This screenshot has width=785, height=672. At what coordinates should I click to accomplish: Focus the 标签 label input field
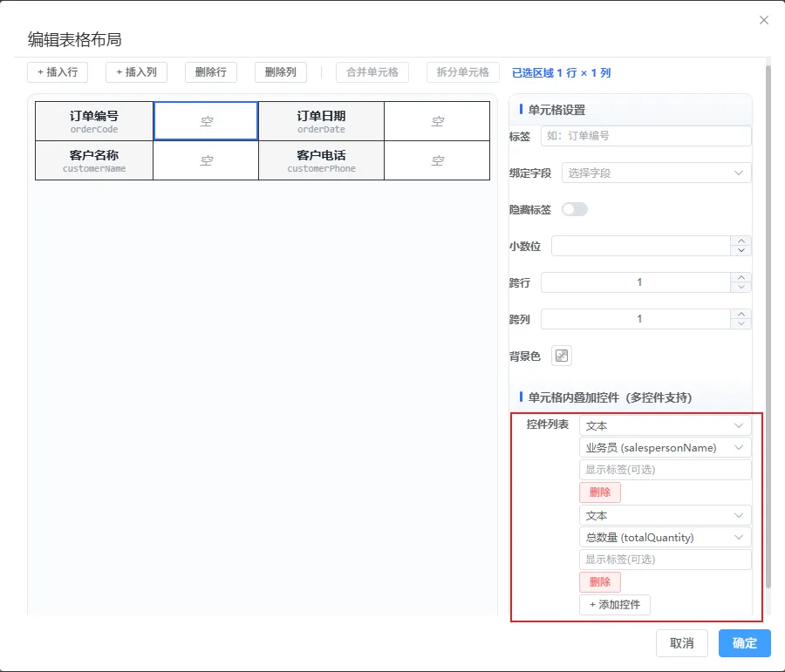[x=645, y=136]
